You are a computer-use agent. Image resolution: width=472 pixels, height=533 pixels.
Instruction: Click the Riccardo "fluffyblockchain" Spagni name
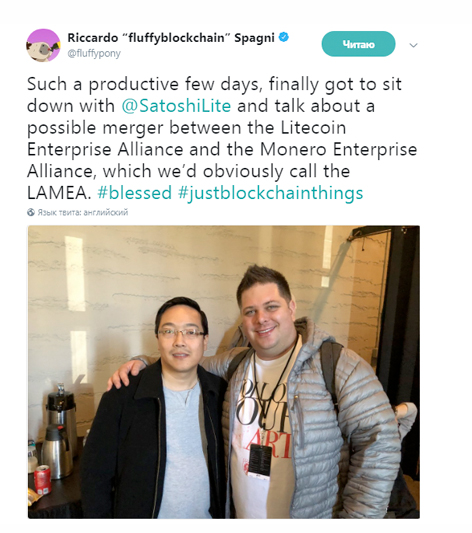click(x=171, y=38)
